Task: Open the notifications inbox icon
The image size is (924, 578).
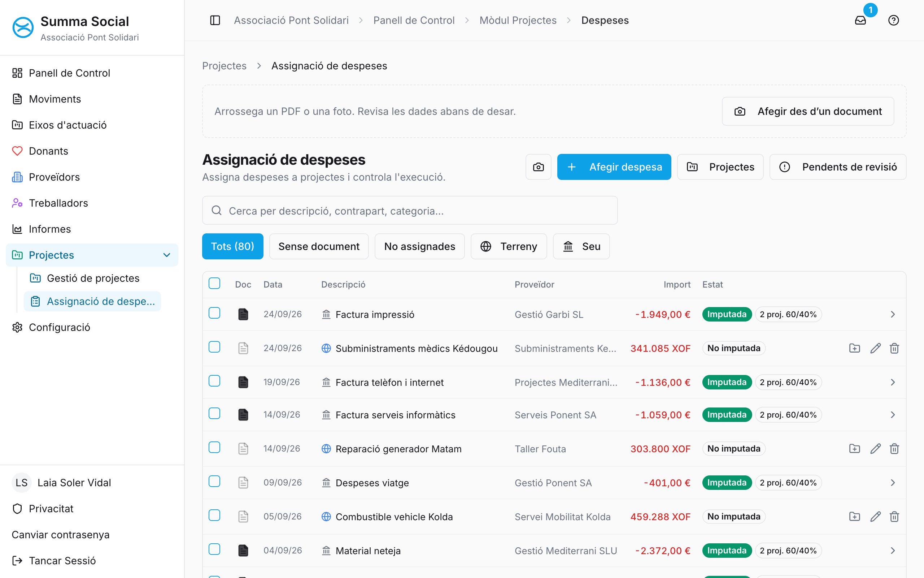Action: [x=860, y=20]
